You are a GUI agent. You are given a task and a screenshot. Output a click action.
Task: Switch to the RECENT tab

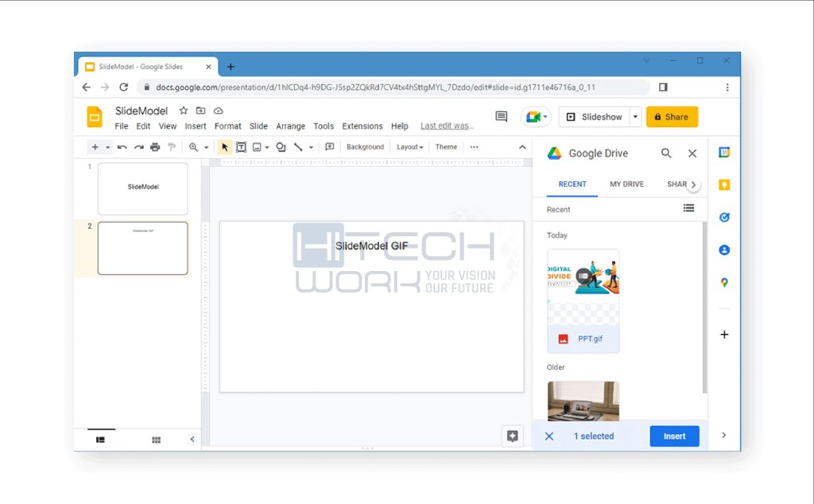[572, 184]
